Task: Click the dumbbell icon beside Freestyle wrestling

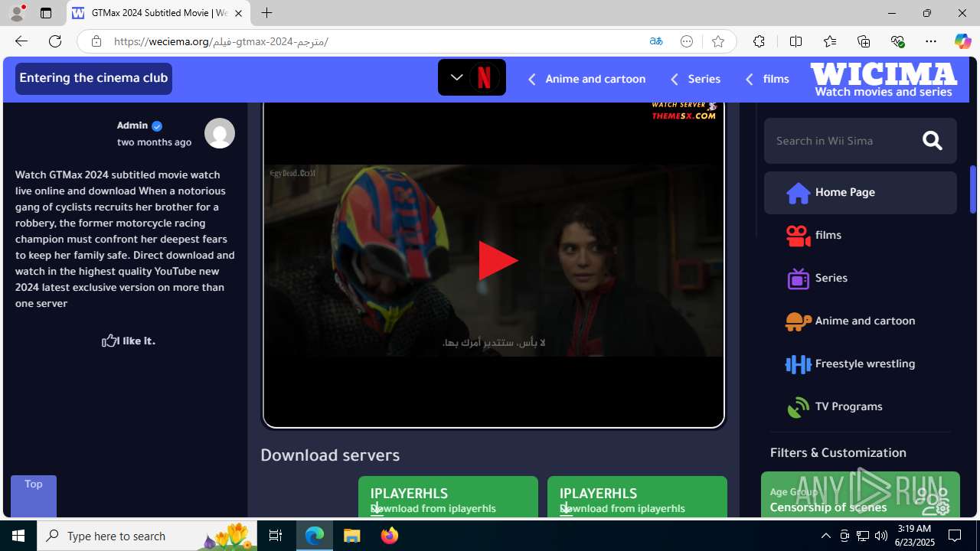Action: tap(798, 364)
